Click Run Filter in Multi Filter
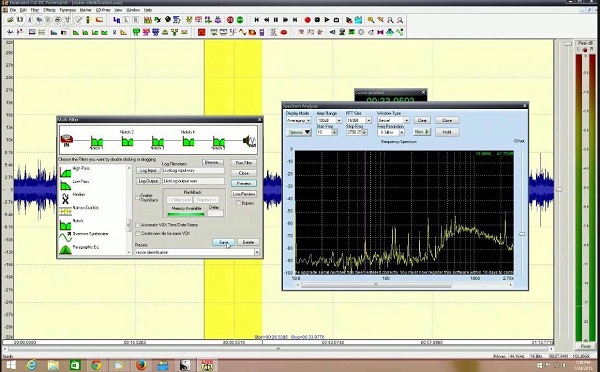Image resolution: width=600 pixels, height=372 pixels. (x=244, y=163)
